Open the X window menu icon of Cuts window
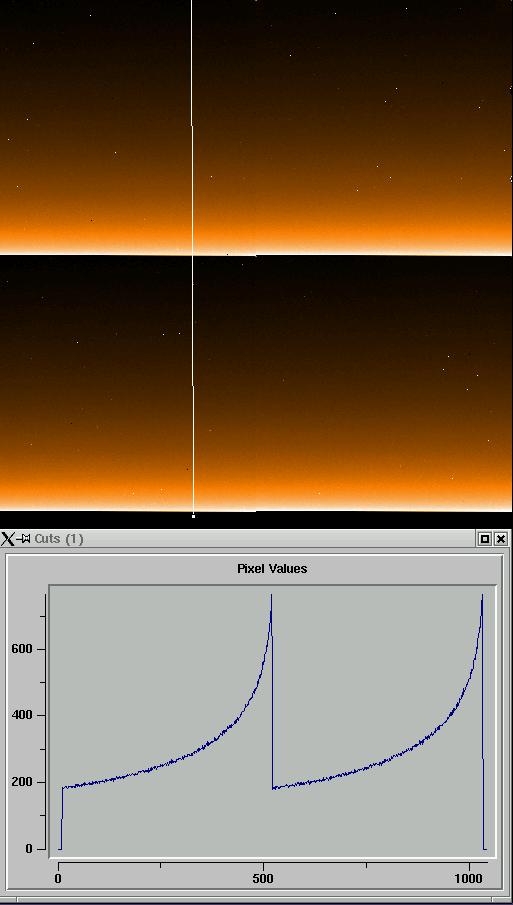Image resolution: width=513 pixels, height=905 pixels. coord(8,539)
